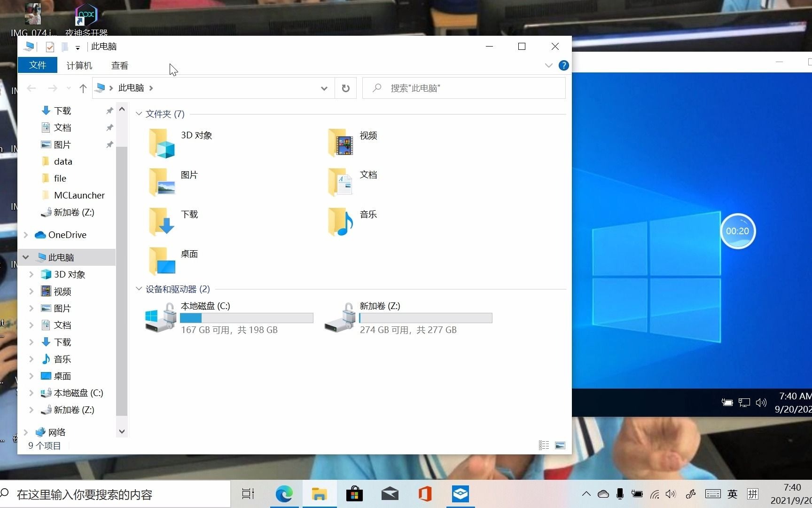Switch to the 查看 tab
812x508 pixels.
(119, 65)
